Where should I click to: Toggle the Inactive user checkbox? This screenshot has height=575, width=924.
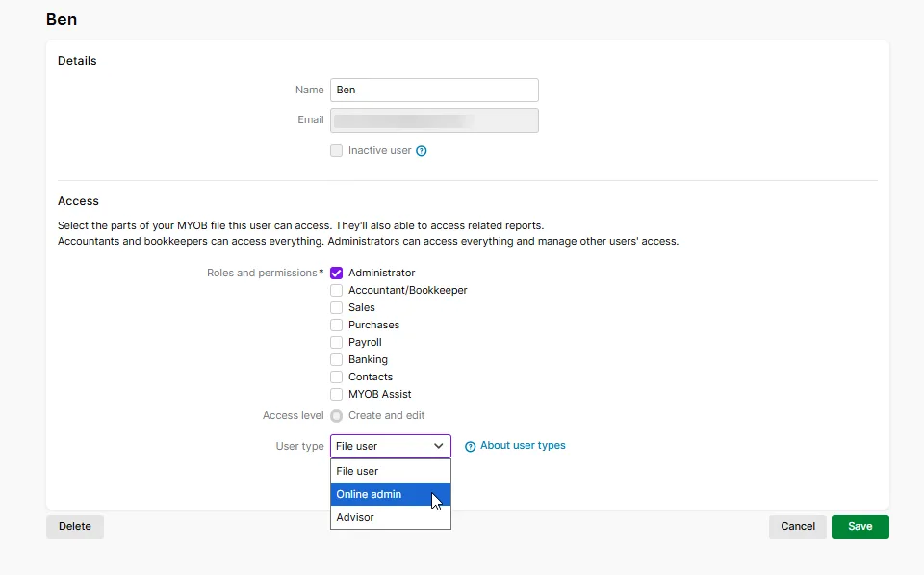tap(337, 151)
